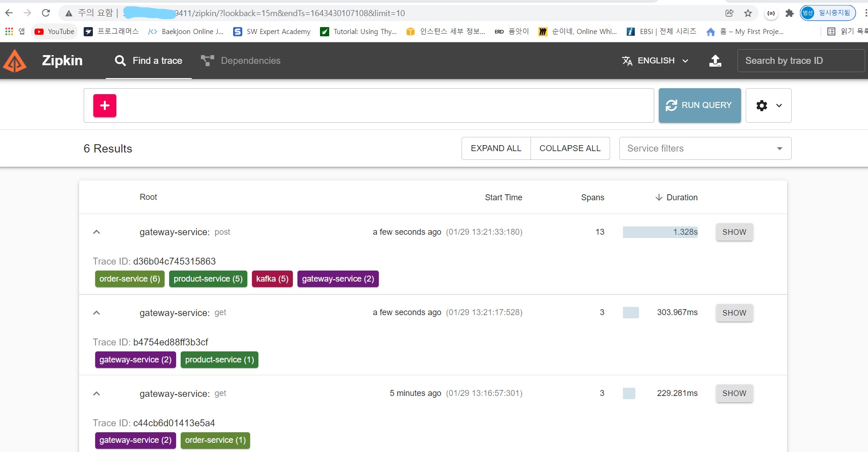The height and width of the screenshot is (452, 868).
Task: Collapse the first gateway-service post trace
Action: click(x=96, y=232)
